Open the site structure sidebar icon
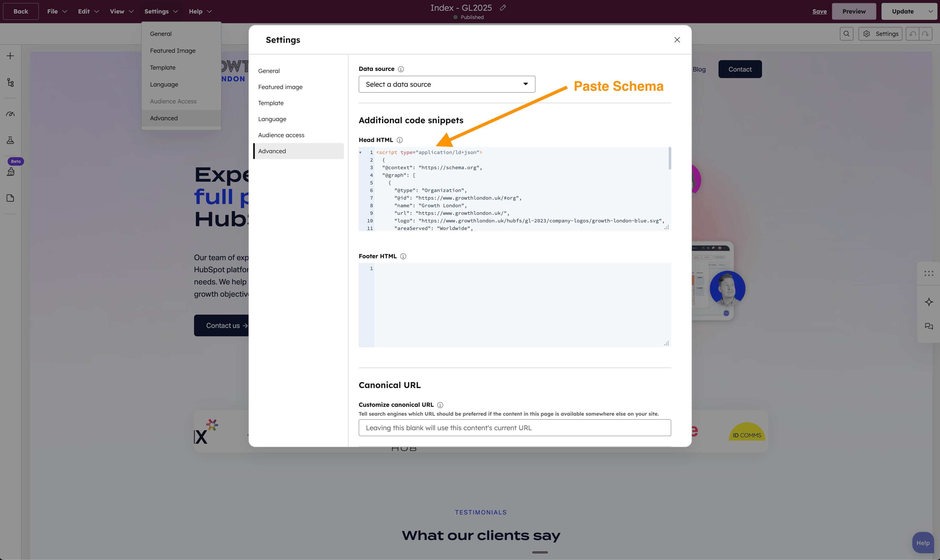Viewport: 940px width, 560px height. [10, 82]
